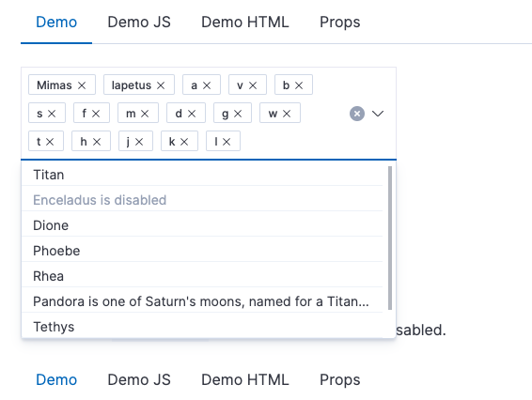Image resolution: width=532 pixels, height=400 pixels.
Task: Click the options list scrollbar thumb
Action: pos(390,238)
